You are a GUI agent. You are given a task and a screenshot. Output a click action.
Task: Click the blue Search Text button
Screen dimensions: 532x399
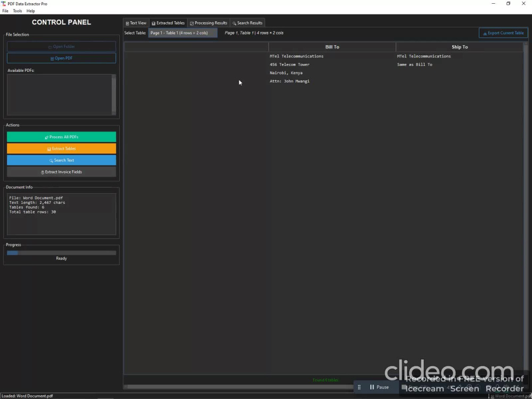[61, 160]
